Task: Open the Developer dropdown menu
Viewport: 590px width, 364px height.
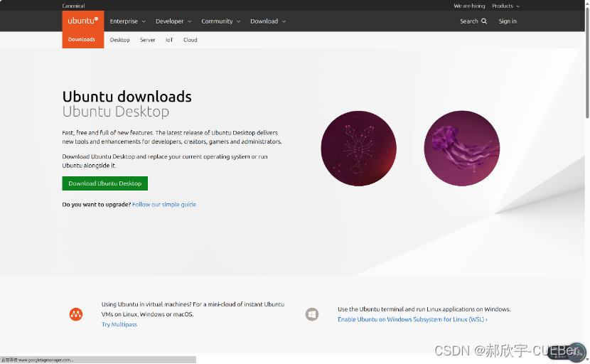Action: coord(173,21)
